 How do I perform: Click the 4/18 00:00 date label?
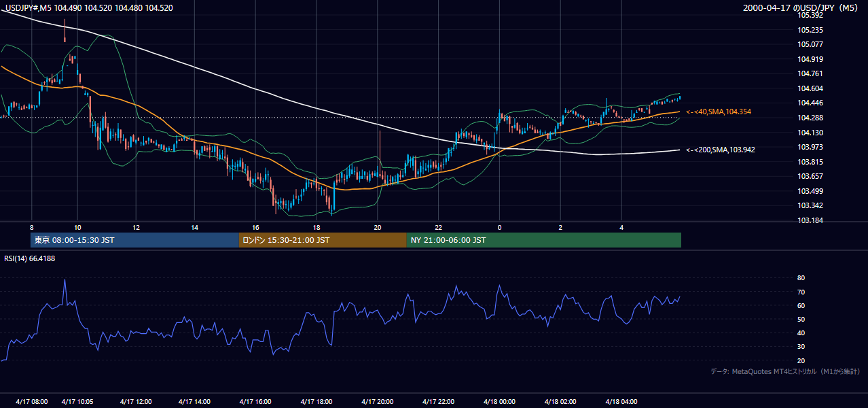coord(499,401)
